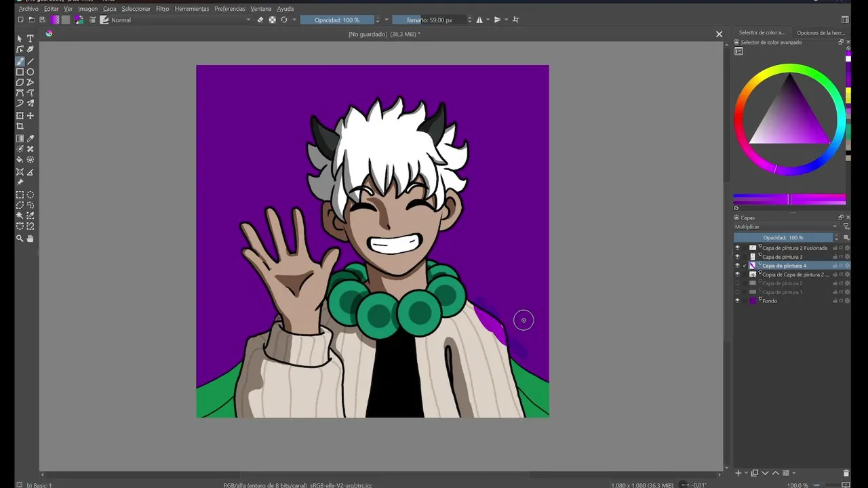Adjust the brush Opacidad slider in toolbar
Image resolution: width=868 pixels, height=488 pixels.
(x=337, y=20)
